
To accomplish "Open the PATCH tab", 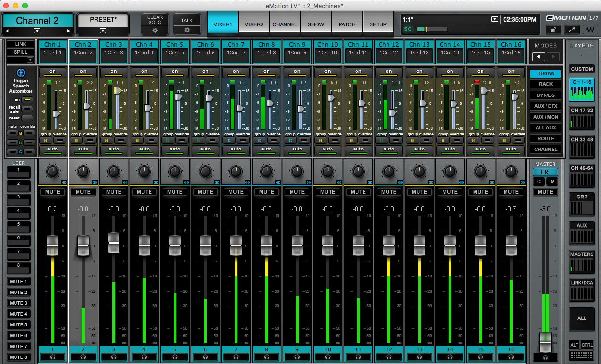I will (347, 24).
